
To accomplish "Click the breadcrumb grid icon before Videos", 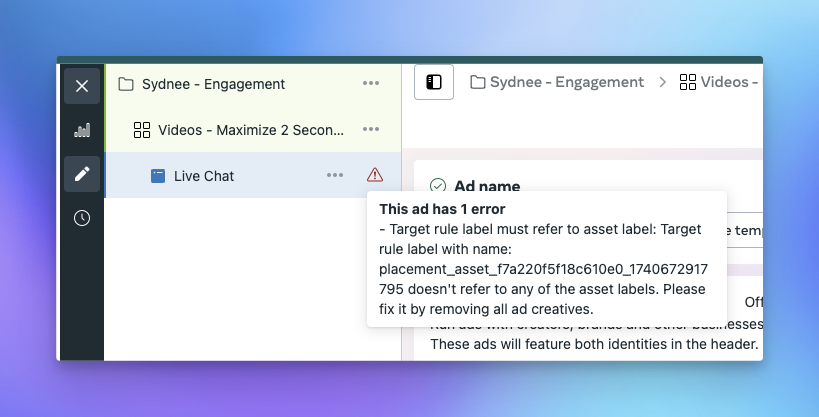I will [688, 82].
